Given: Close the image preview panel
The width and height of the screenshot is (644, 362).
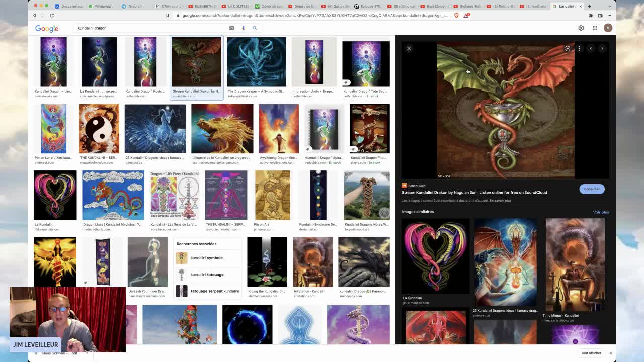Looking at the screenshot, I should [x=409, y=48].
